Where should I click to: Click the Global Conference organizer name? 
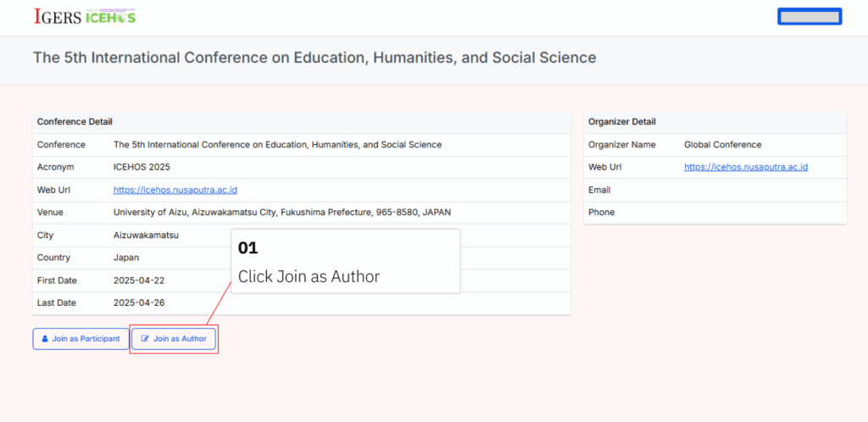(x=722, y=145)
